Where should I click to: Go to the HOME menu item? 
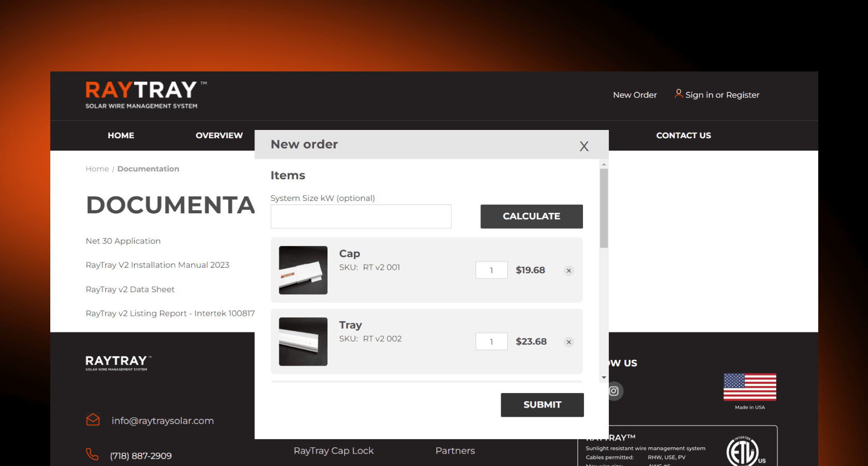point(121,136)
